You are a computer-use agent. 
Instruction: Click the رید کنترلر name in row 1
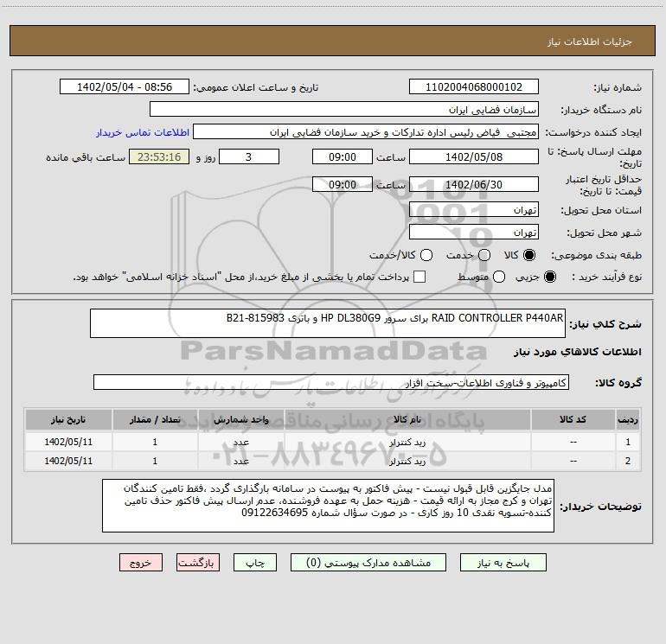point(407,443)
